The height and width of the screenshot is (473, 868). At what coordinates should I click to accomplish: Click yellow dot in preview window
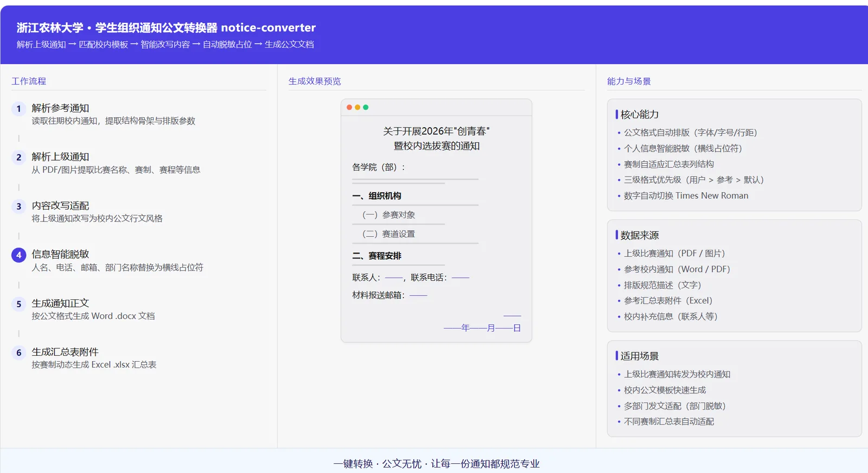pos(358,108)
